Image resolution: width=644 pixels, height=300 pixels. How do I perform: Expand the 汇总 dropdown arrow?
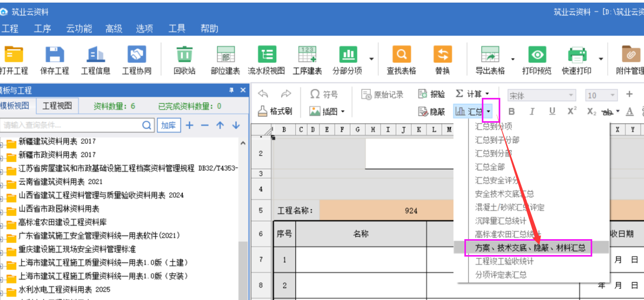(490, 112)
